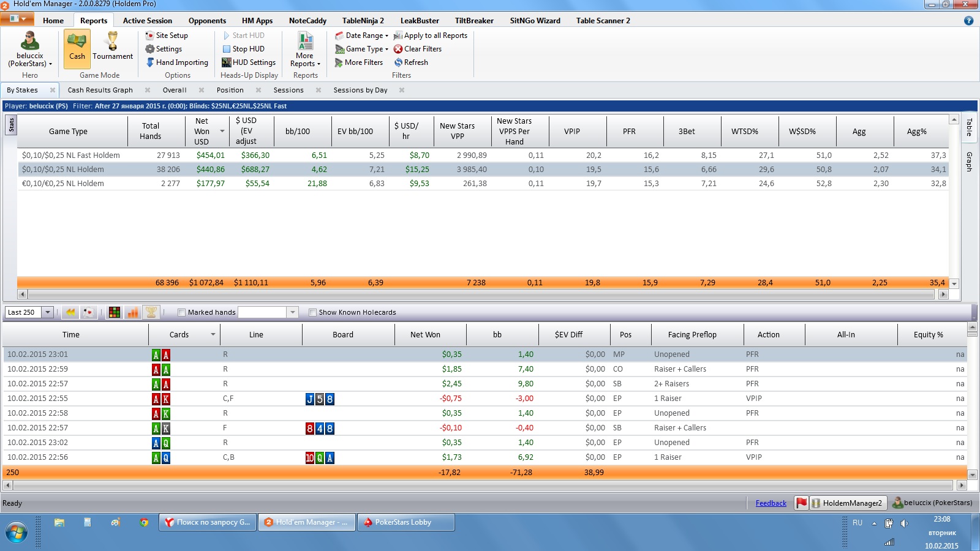Open the Date Range filter dropdown
Viewport: 980px width, 551px height.
(x=362, y=36)
